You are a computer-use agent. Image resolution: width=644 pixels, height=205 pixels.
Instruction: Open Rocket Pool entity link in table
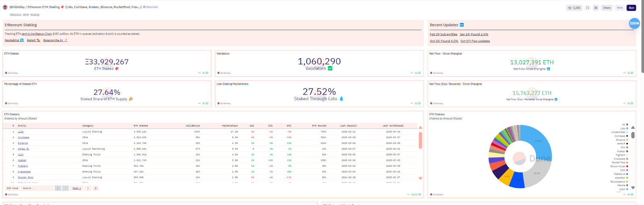[x=25, y=177]
